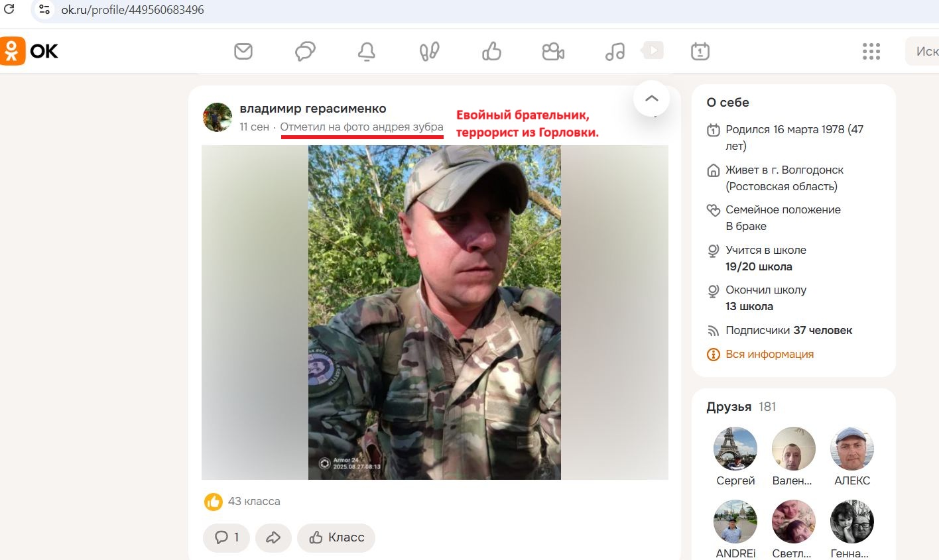
Task: Open the apps grid menu
Action: click(x=871, y=51)
